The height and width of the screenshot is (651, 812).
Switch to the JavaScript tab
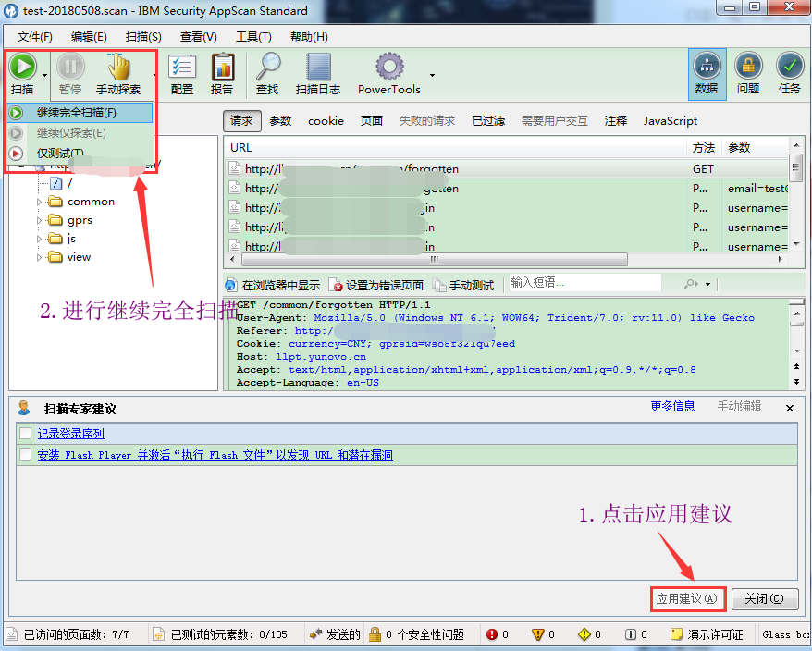pos(671,120)
